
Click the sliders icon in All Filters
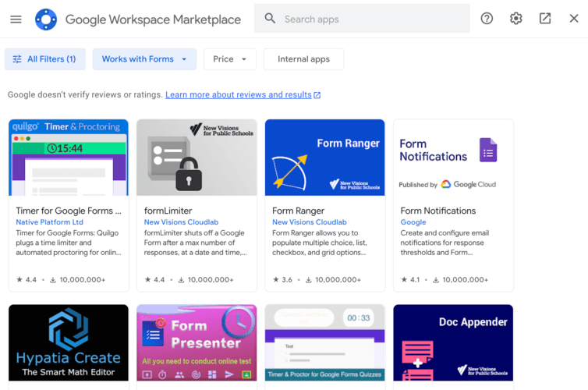coord(17,59)
